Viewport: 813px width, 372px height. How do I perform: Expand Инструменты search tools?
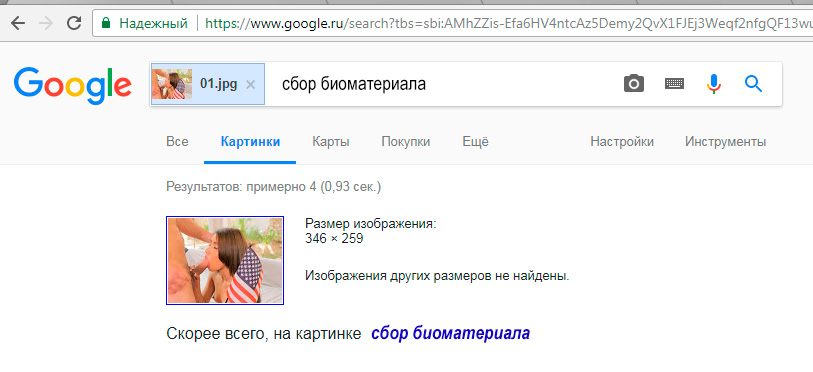pyautogui.click(x=725, y=142)
